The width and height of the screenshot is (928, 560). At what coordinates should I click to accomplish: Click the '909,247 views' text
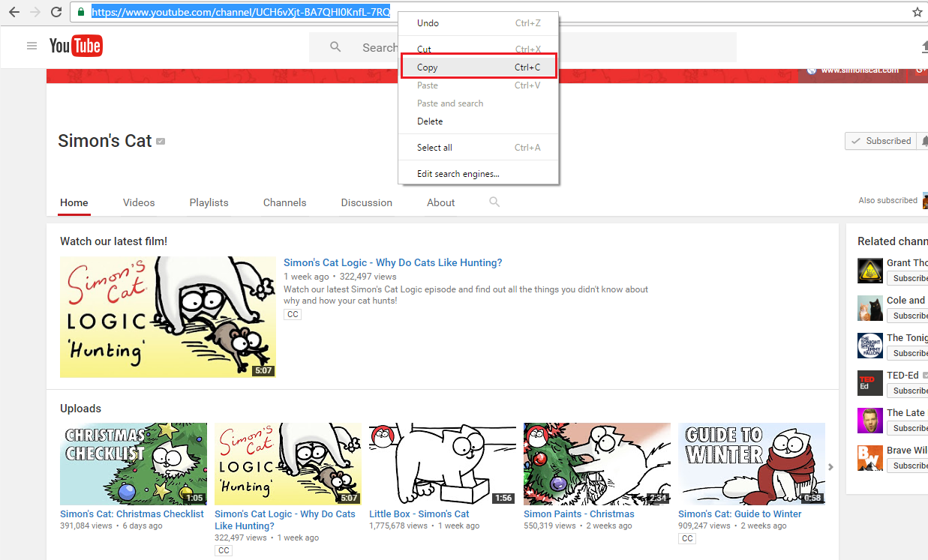[704, 526]
